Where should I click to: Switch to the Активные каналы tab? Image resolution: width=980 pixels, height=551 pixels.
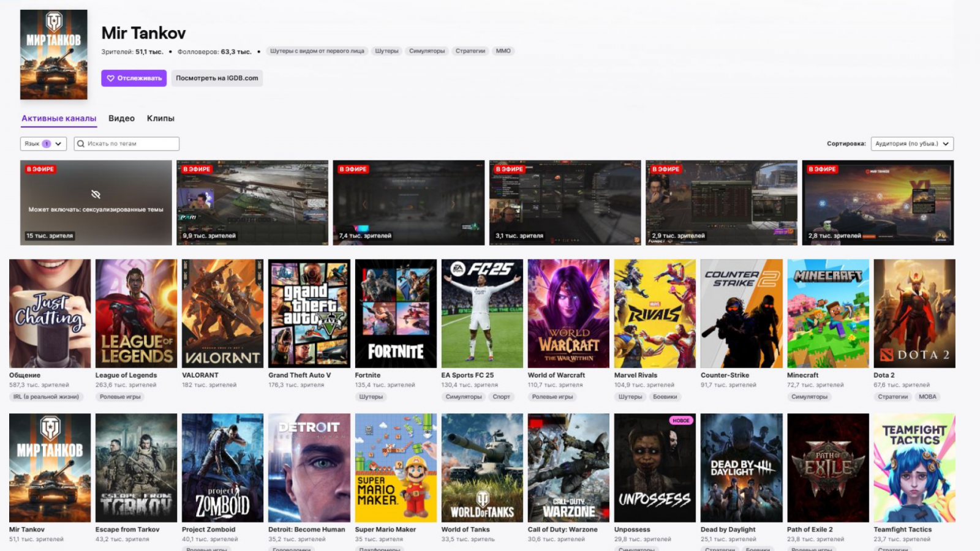tap(59, 118)
